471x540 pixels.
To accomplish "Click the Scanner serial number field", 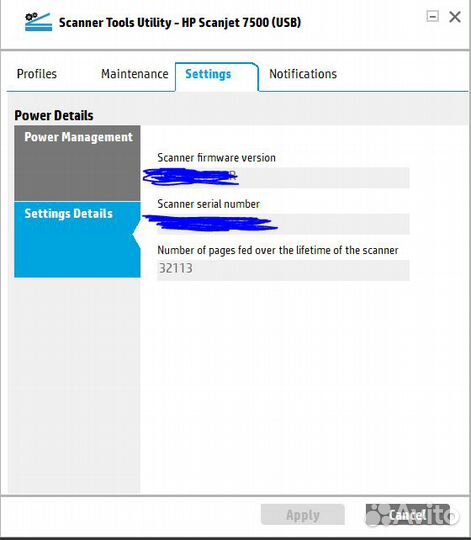I will pos(283,224).
